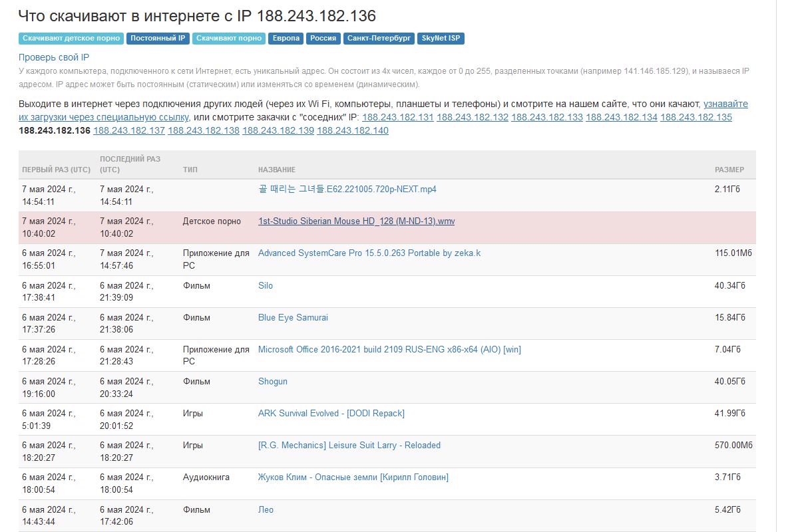The image size is (798, 532).
Task: Click the 'Фильм' type in Silo row
Action: point(196,285)
